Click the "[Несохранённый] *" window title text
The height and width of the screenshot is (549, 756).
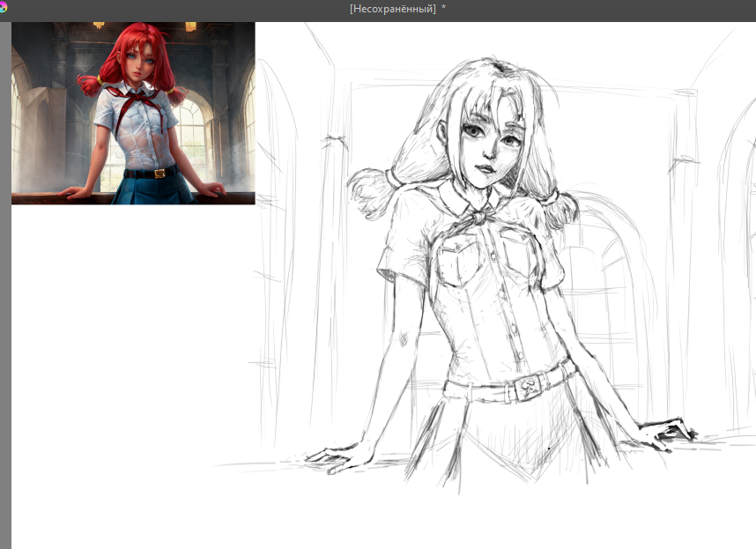[397, 9]
